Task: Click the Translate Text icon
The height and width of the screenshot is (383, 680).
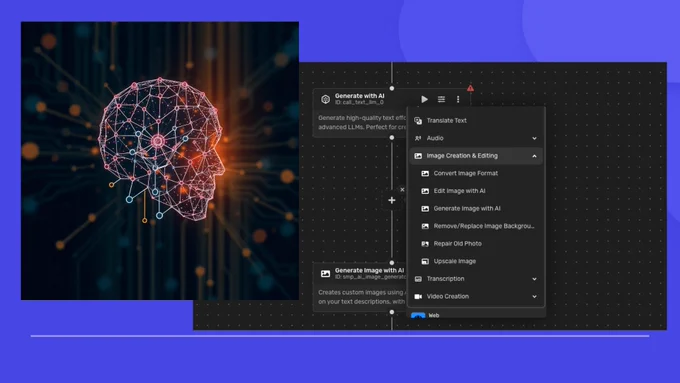Action: point(418,121)
